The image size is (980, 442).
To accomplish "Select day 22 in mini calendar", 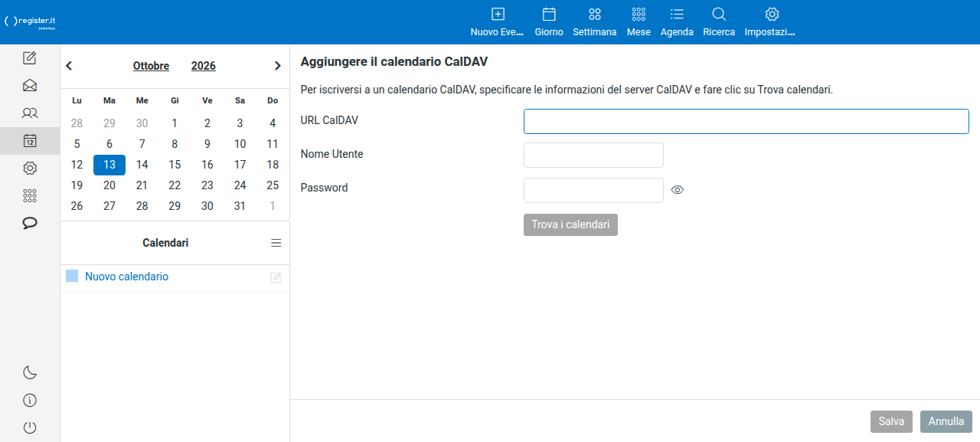I will (x=175, y=185).
